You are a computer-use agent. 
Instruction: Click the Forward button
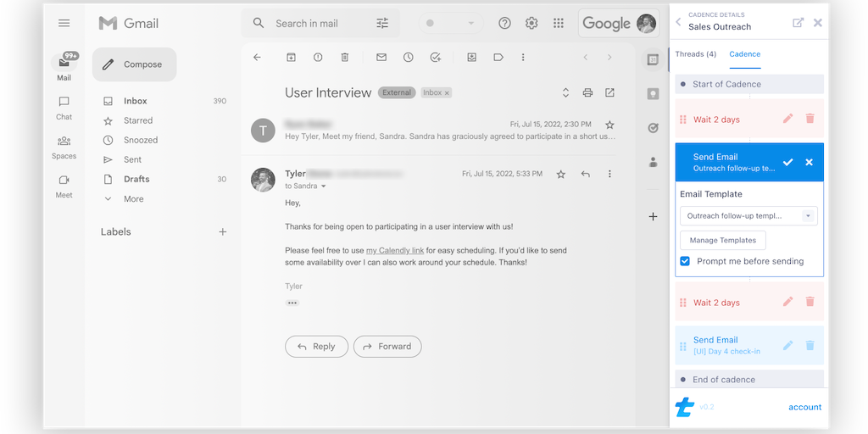tap(387, 347)
